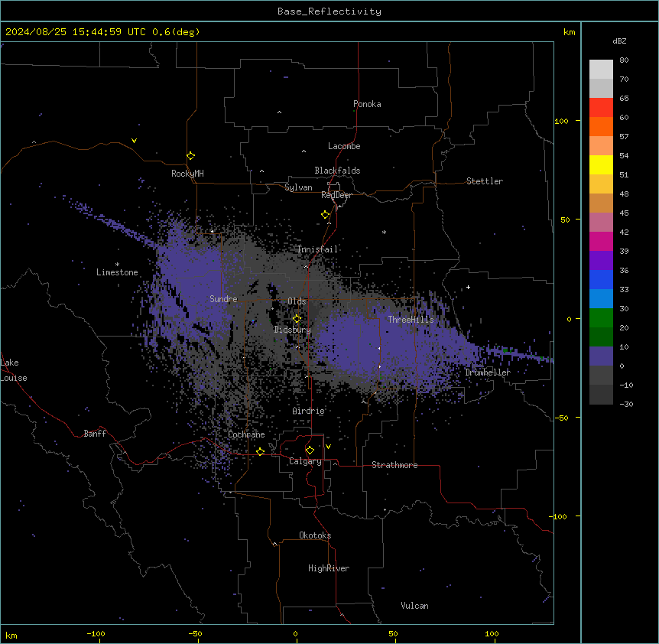This screenshot has height=644, width=659.
Task: Select the yellow diamond radar marker near Didsbury
Action: pyautogui.click(x=297, y=319)
